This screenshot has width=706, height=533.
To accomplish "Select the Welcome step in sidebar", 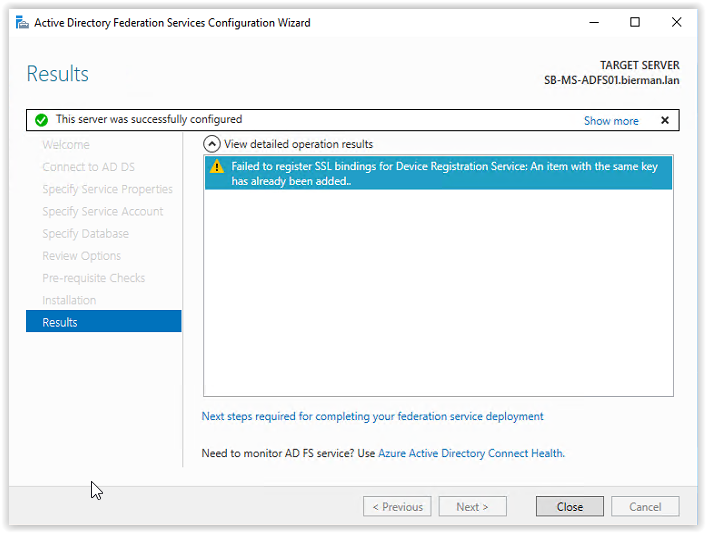I will pos(66,145).
